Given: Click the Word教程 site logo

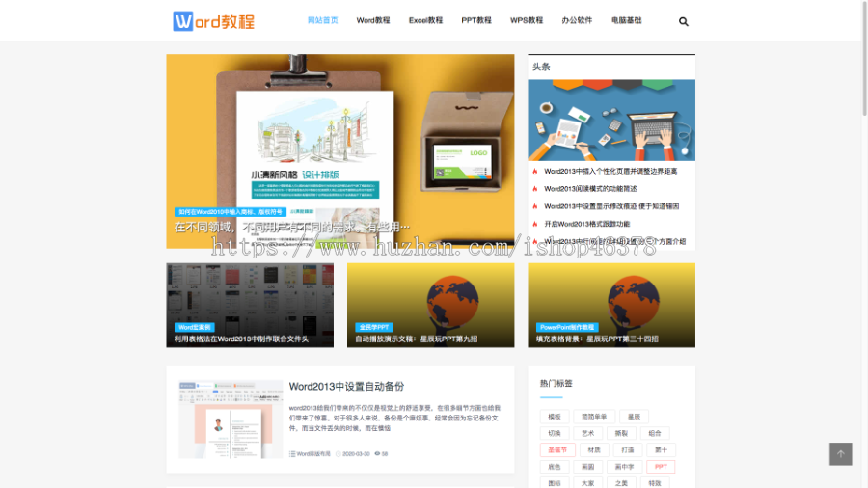Looking at the screenshot, I should pos(214,21).
